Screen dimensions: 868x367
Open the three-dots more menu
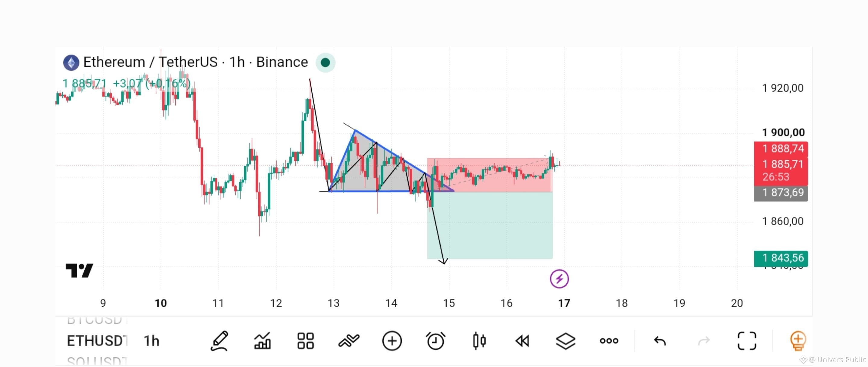click(609, 341)
